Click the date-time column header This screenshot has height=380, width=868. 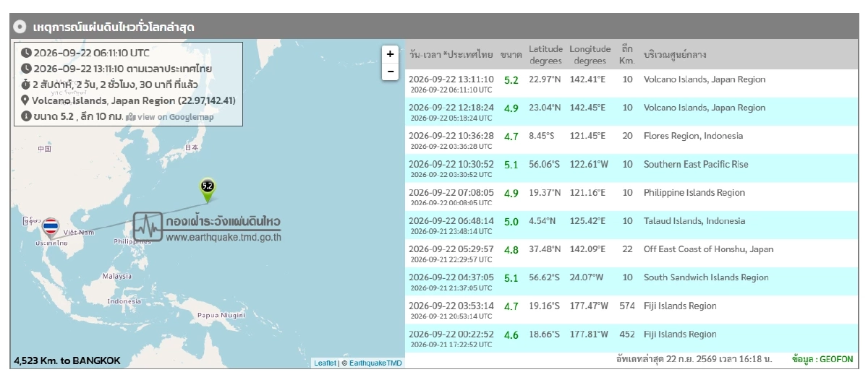pyautogui.click(x=451, y=55)
